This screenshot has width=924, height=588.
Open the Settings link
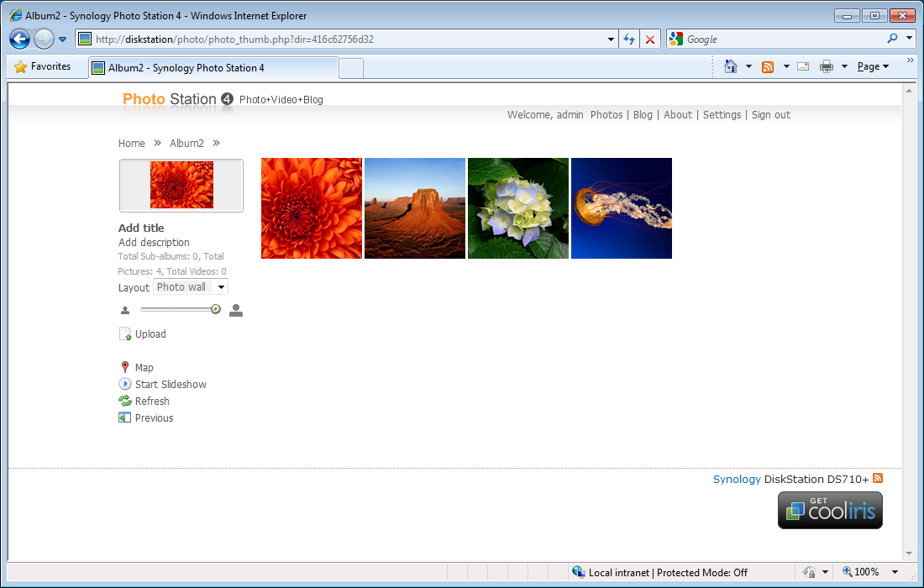tap(722, 115)
